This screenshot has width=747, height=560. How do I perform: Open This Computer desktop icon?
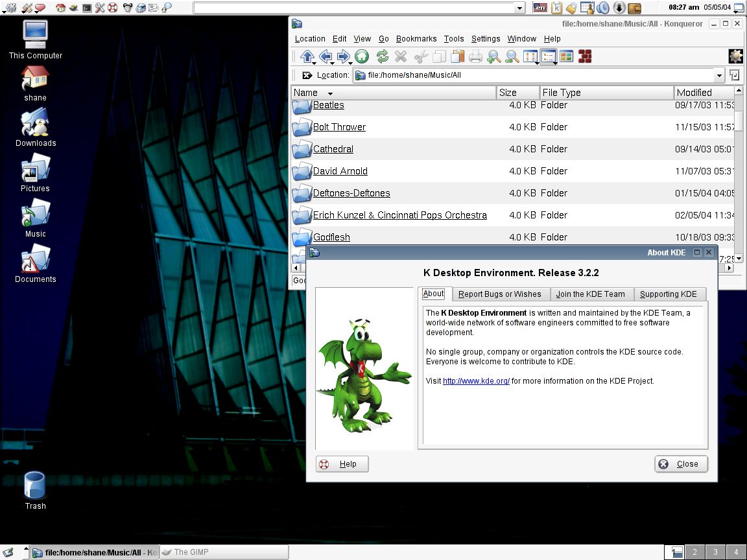35,40
